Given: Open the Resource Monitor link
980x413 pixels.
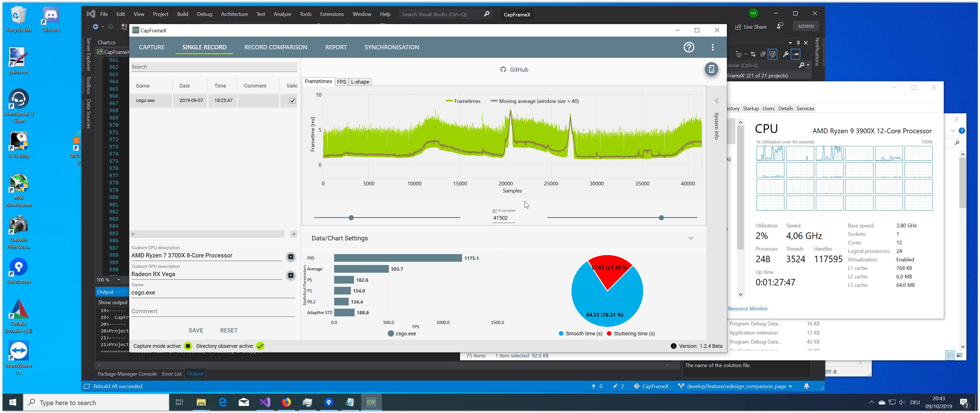Looking at the screenshot, I should point(748,308).
